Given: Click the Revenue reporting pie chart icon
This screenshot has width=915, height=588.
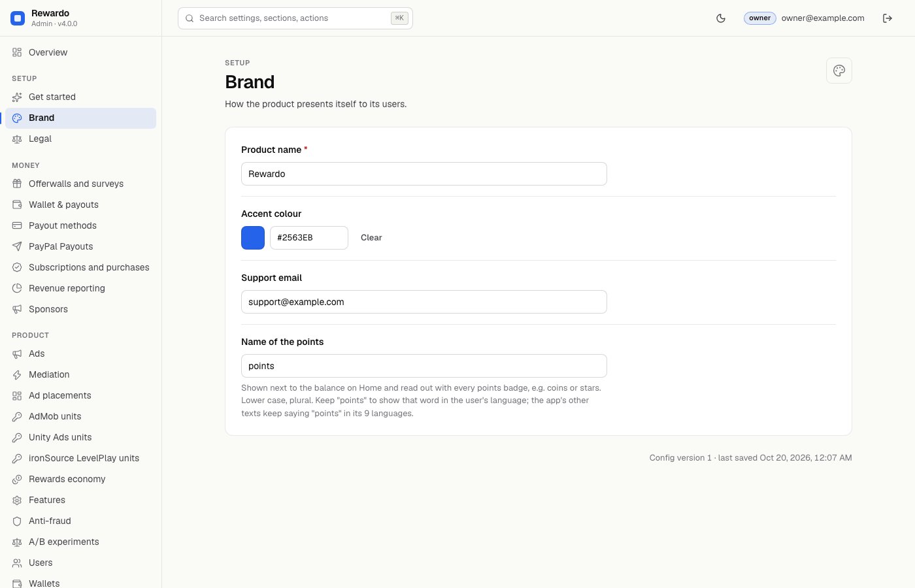Looking at the screenshot, I should (x=17, y=288).
